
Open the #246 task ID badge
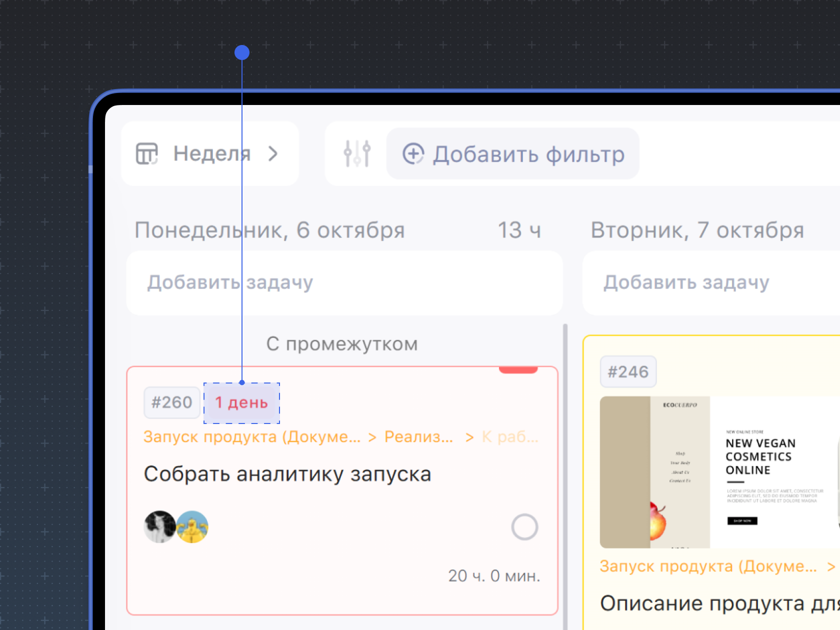point(628,372)
